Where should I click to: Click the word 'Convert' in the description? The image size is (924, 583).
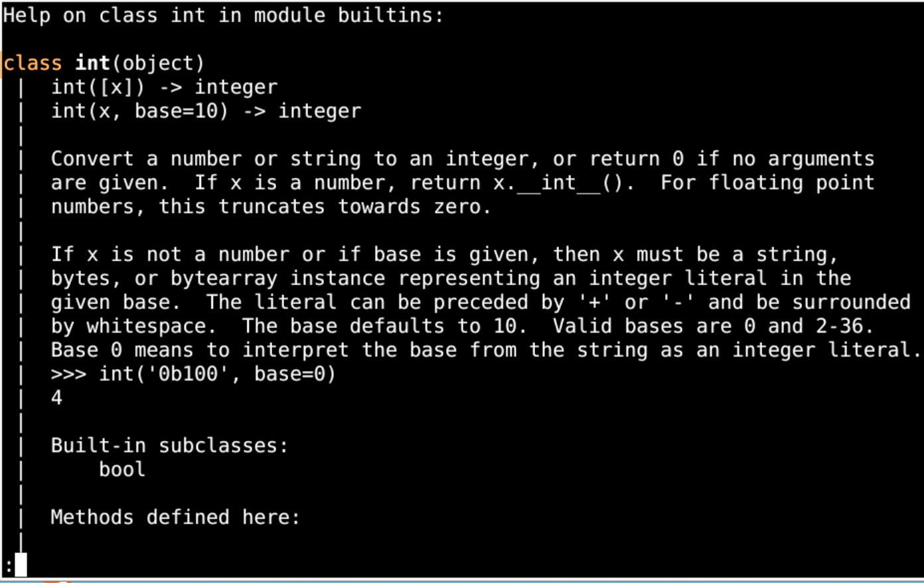click(92, 159)
